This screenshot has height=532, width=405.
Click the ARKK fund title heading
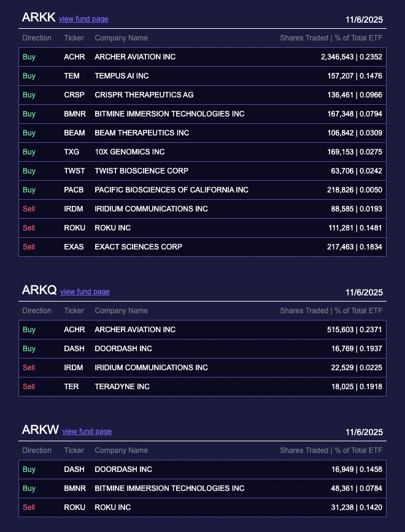point(38,18)
